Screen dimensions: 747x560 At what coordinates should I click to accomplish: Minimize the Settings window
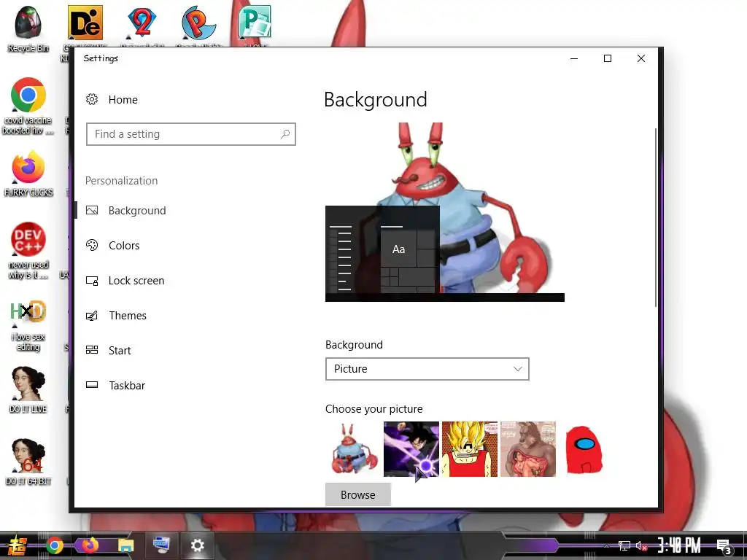coord(574,58)
